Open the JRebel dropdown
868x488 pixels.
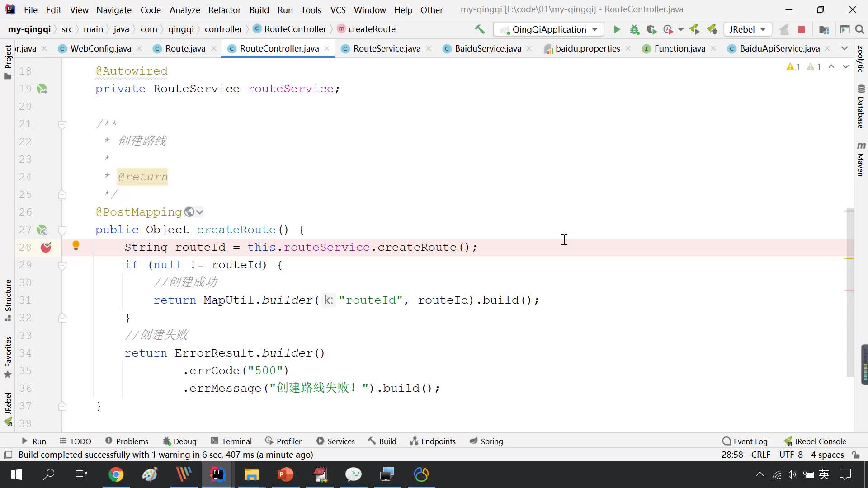click(x=747, y=29)
